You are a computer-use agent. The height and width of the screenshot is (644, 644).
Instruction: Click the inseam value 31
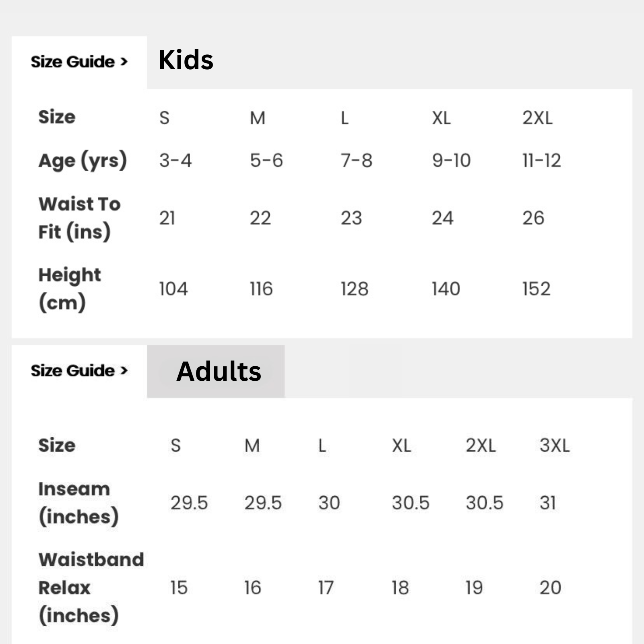pyautogui.click(x=547, y=503)
